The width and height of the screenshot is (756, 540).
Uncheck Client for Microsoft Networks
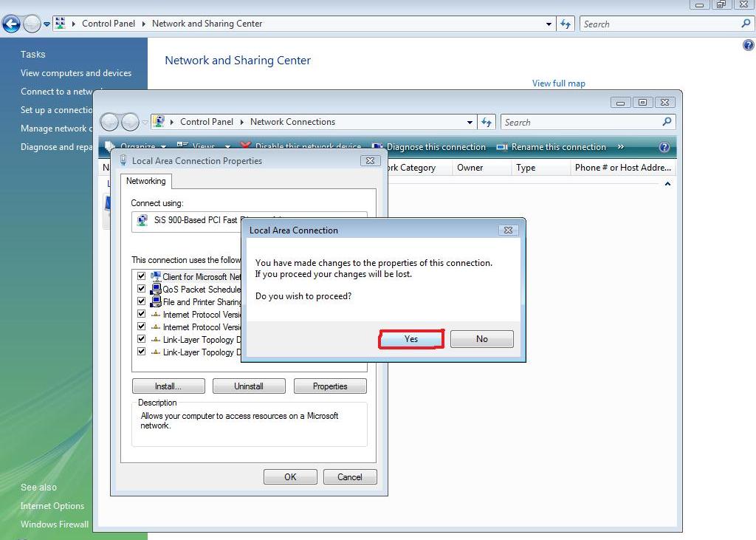click(x=141, y=276)
